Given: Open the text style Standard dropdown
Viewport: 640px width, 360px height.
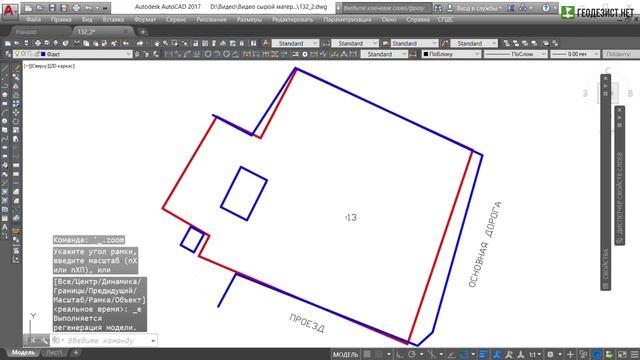Looking at the screenshot, I should (296, 43).
